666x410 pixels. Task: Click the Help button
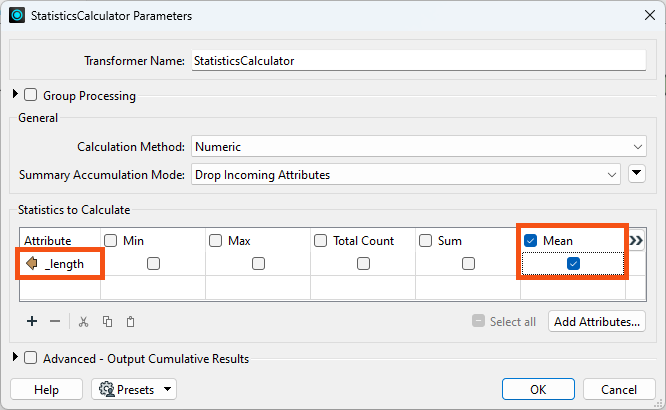click(46, 389)
